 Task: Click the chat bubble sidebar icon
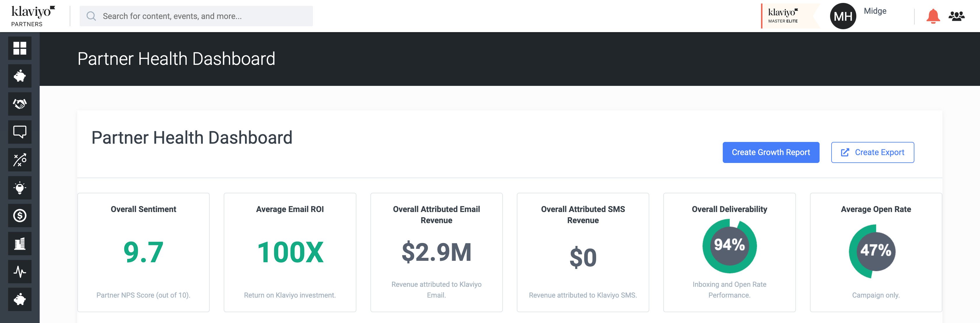(x=20, y=132)
